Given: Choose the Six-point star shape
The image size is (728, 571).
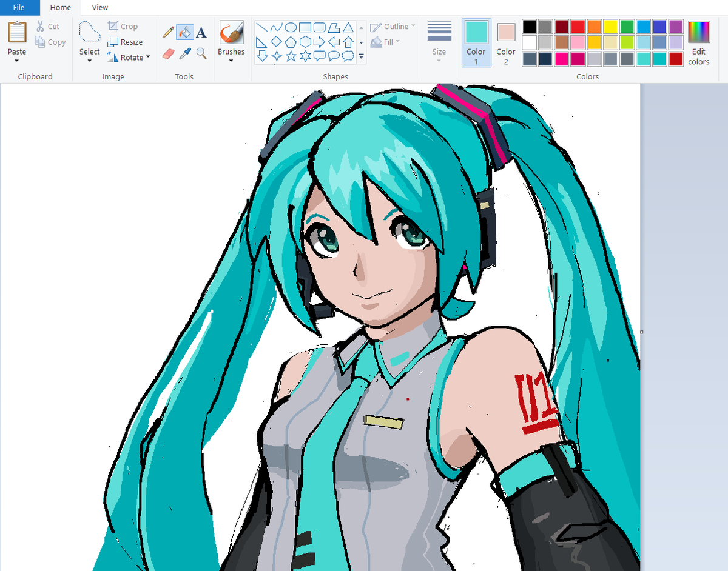Looking at the screenshot, I should pos(305,56).
